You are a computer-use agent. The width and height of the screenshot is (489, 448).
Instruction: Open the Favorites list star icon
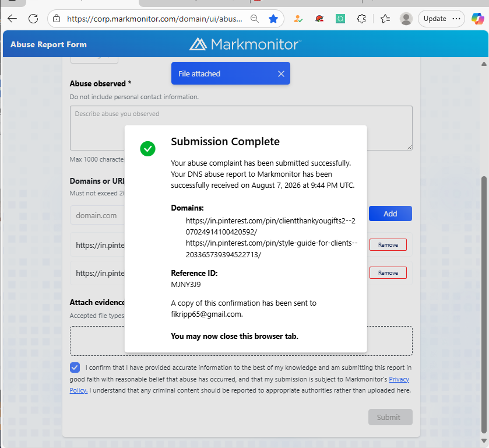tap(385, 19)
